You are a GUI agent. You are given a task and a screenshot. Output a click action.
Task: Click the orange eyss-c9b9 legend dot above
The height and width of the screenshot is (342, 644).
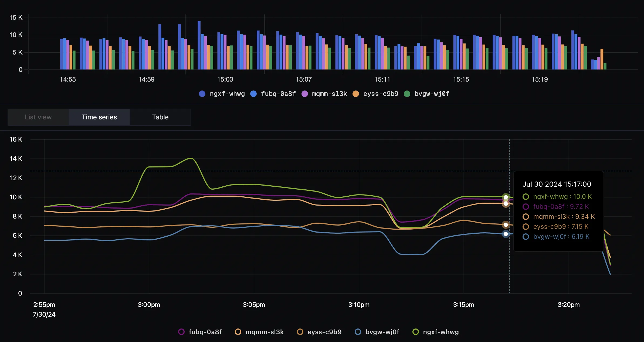356,94
